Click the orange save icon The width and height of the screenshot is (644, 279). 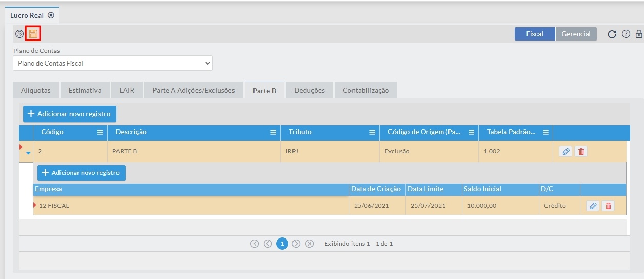(x=33, y=34)
